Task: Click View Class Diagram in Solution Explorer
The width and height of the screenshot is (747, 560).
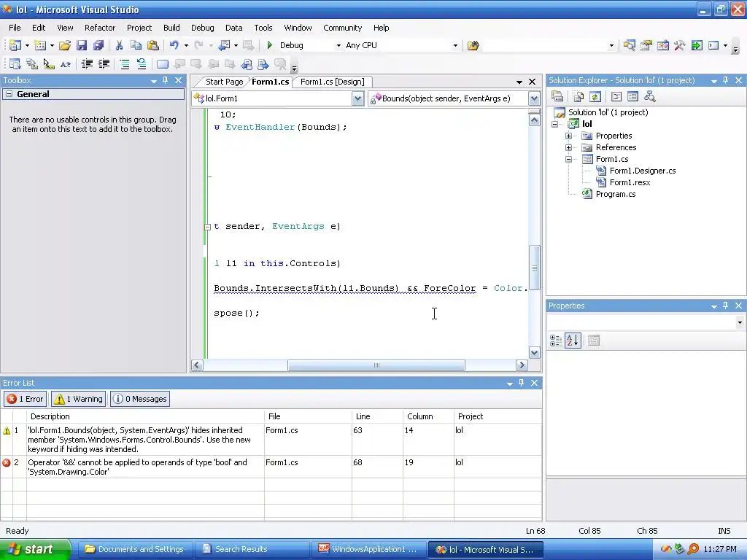Action: click(650, 97)
